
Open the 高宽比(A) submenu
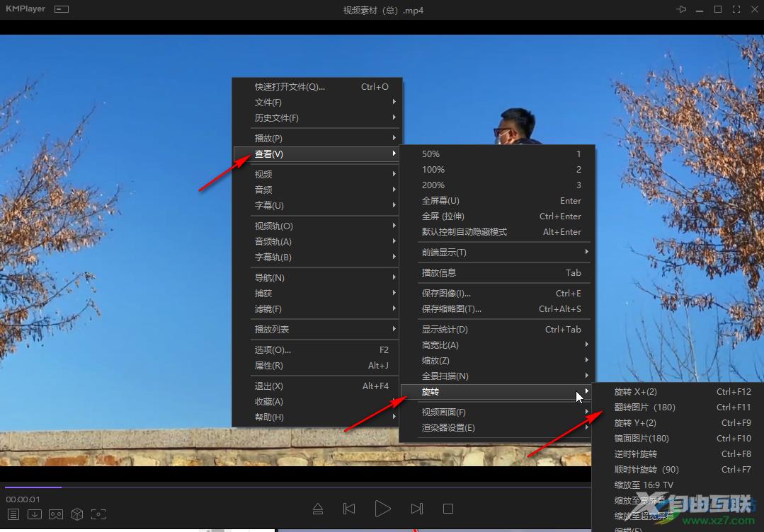click(496, 345)
